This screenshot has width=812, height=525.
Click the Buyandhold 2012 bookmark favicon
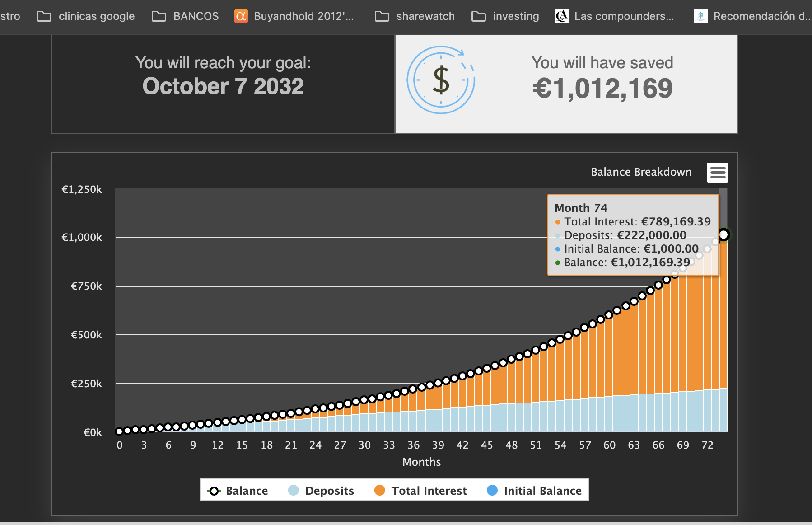(x=241, y=16)
